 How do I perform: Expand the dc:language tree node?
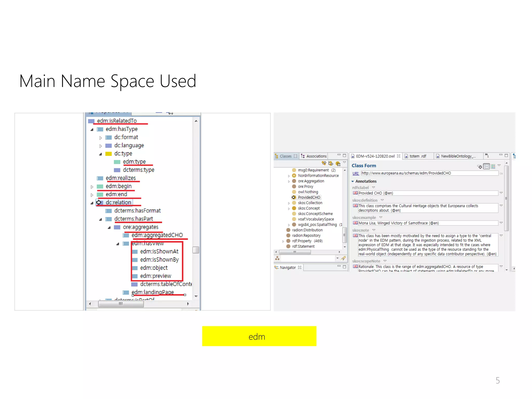[100, 146]
